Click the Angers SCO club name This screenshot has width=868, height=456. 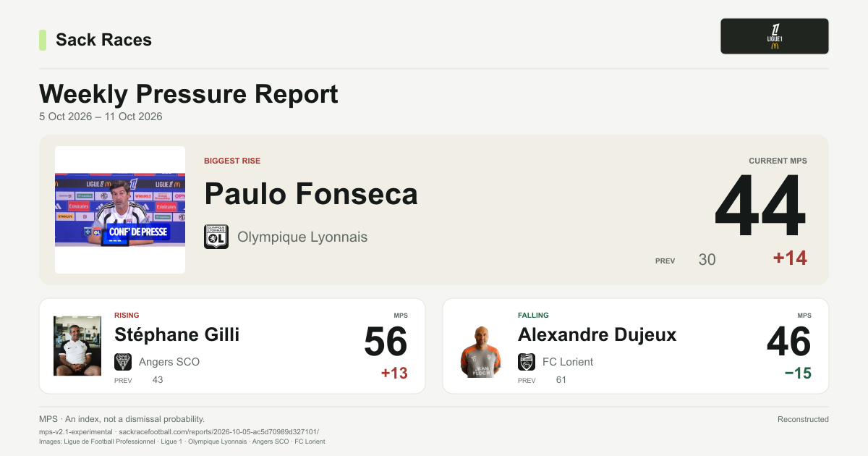click(x=169, y=362)
